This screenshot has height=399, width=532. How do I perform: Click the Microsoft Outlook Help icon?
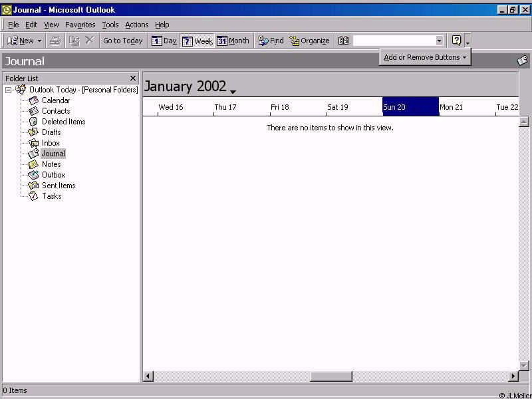point(457,41)
